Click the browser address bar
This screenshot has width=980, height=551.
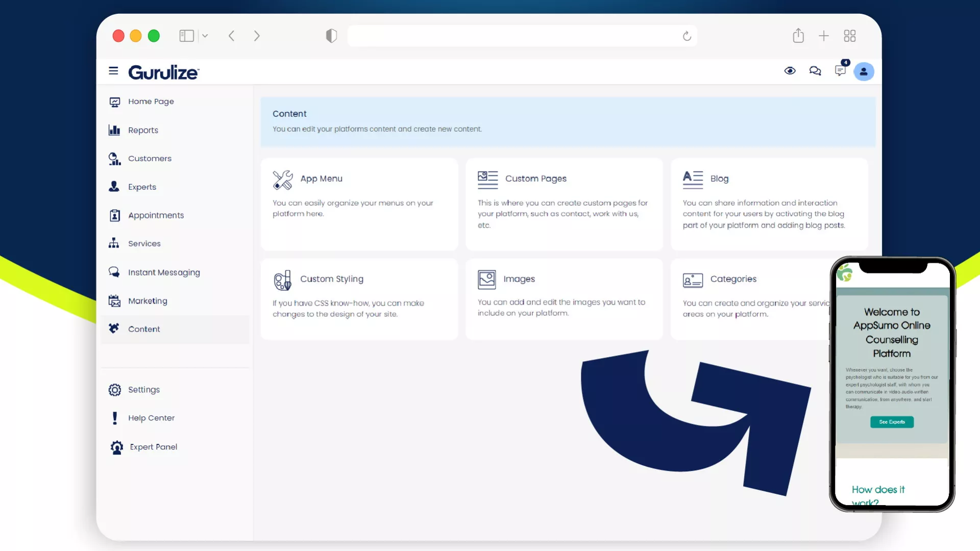pyautogui.click(x=516, y=36)
